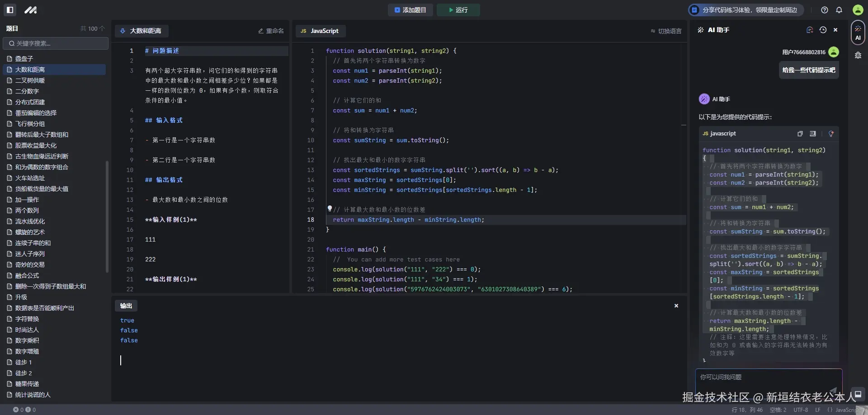Screen dimensions: 868x415
Task: Focus the 关键字搜索 search field
Action: [56, 43]
